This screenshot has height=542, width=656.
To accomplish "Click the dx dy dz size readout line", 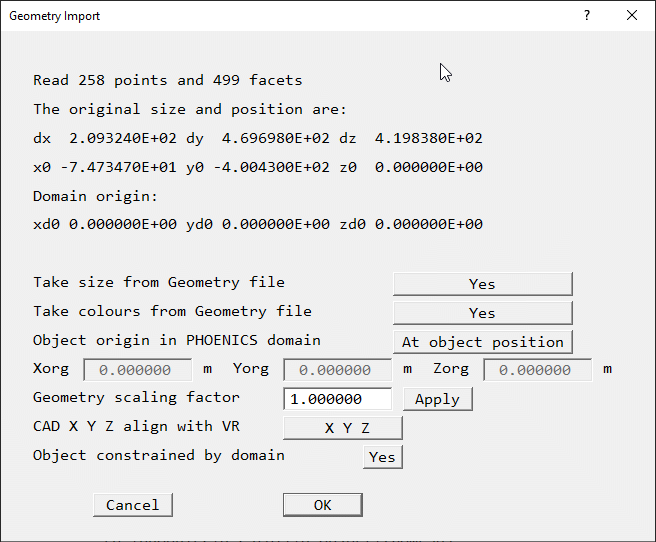I will (x=257, y=138).
